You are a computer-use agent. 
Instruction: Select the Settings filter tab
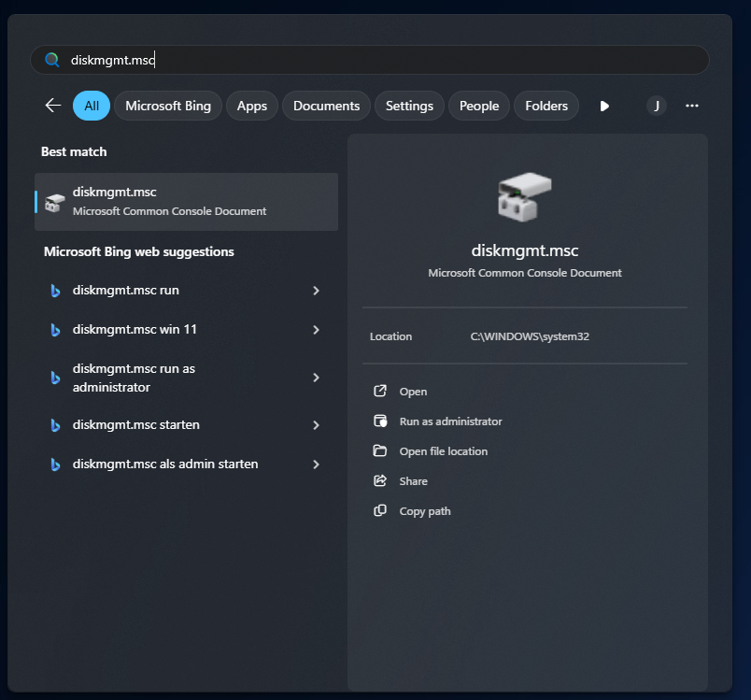pyautogui.click(x=409, y=106)
